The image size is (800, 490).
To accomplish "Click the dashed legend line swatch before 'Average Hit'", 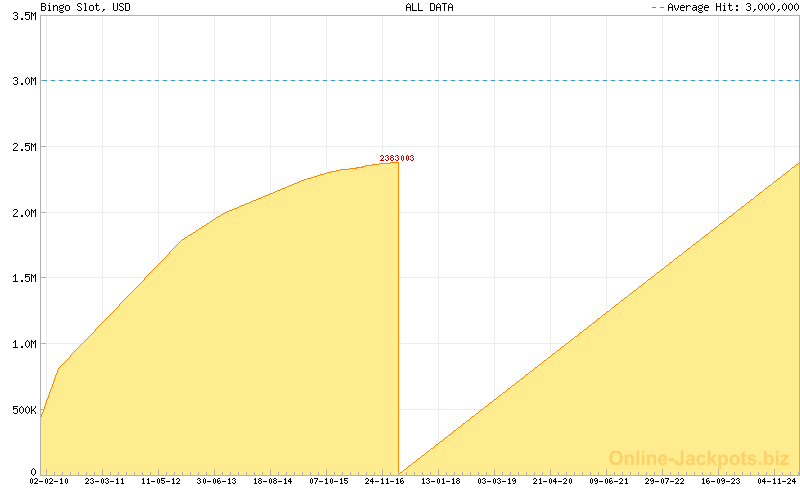I will [657, 7].
